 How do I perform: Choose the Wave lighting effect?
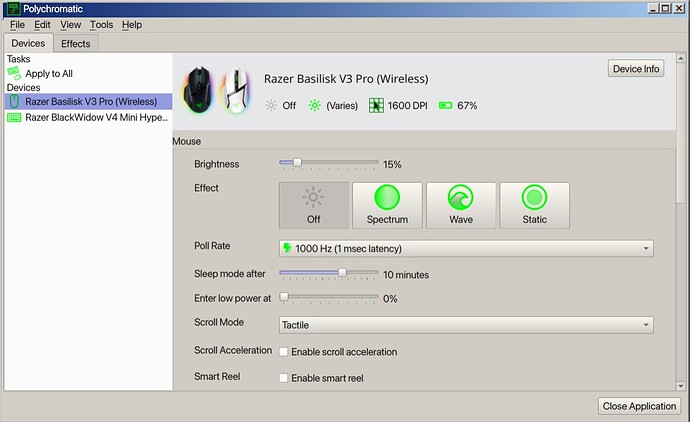click(461, 205)
